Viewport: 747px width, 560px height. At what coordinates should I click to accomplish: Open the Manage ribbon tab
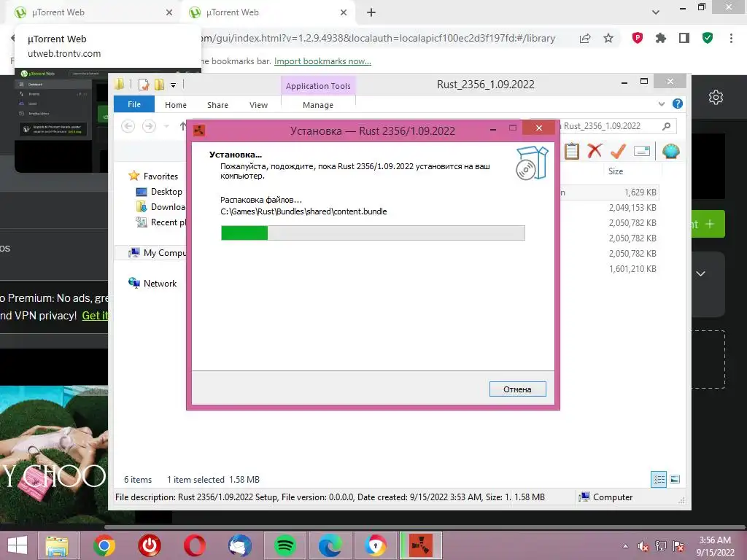pyautogui.click(x=318, y=105)
